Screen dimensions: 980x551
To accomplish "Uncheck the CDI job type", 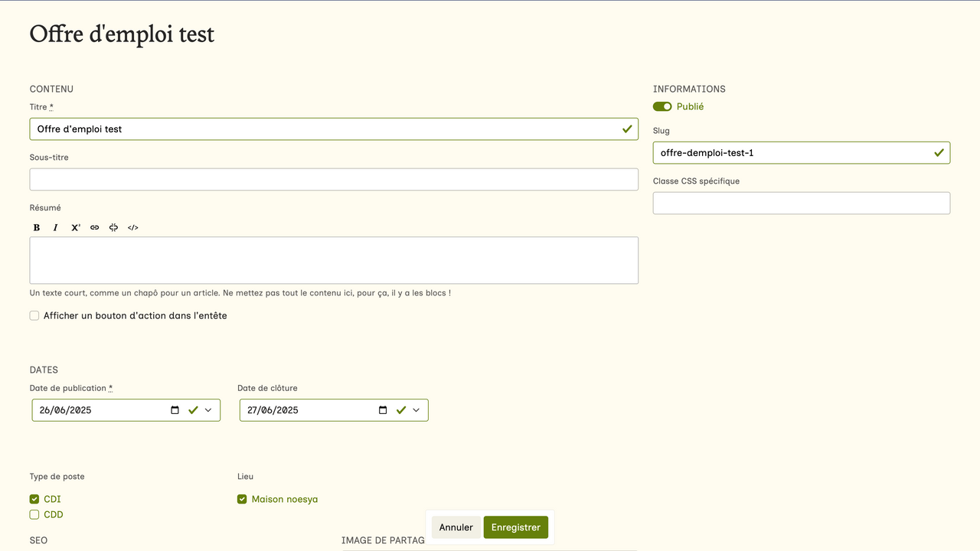I will tap(34, 500).
